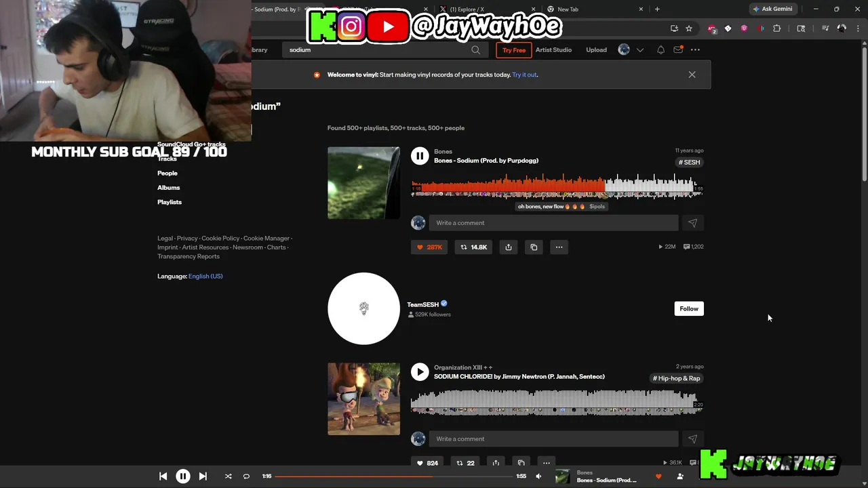Screen dimensions: 868x488
Task: Click the # SESH tag
Action: (690, 163)
